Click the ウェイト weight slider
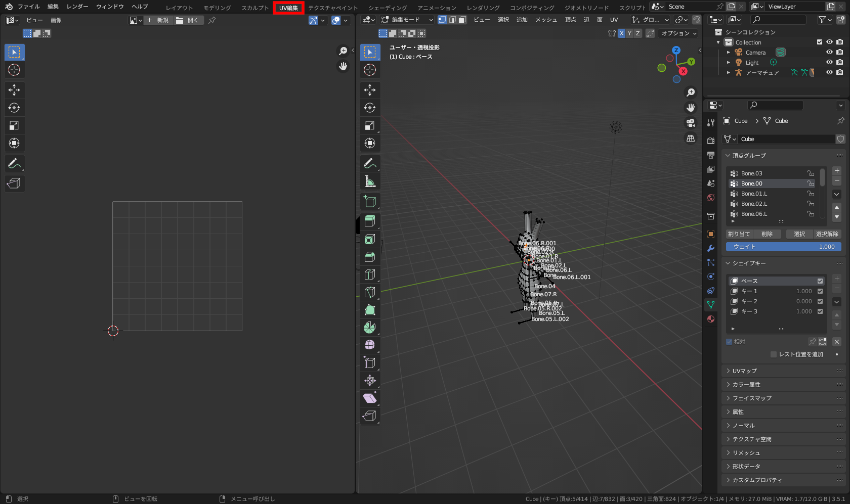Viewport: 850px width, 504px height. pyautogui.click(x=784, y=247)
